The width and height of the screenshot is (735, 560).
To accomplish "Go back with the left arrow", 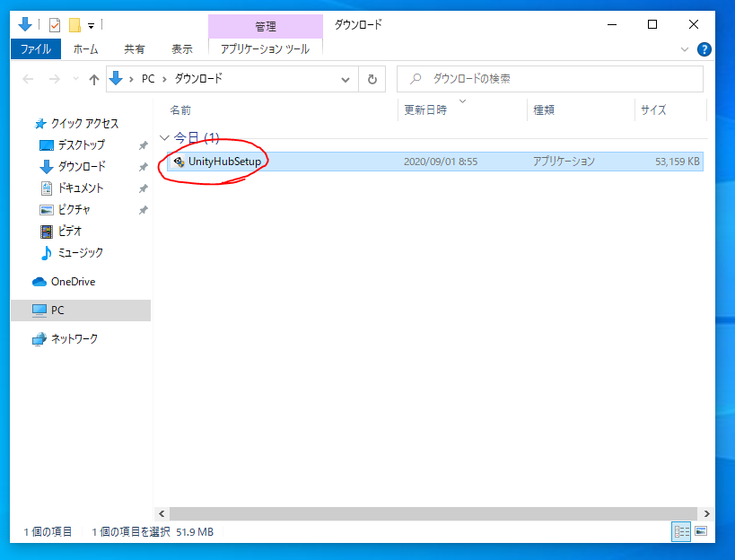I will click(28, 79).
